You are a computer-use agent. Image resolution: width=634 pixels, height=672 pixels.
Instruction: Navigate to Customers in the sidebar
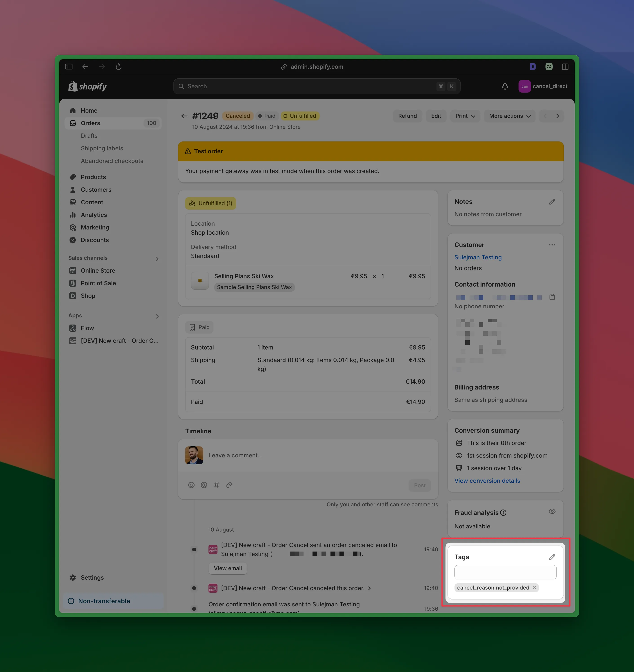pos(96,190)
